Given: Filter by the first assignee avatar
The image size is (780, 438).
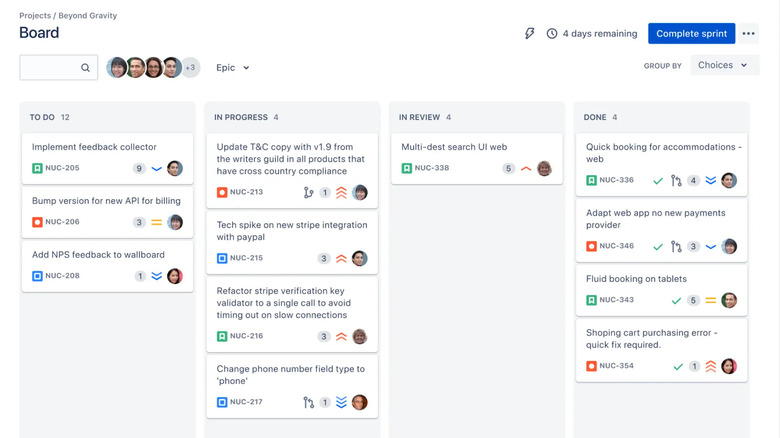Looking at the screenshot, I should [117, 67].
